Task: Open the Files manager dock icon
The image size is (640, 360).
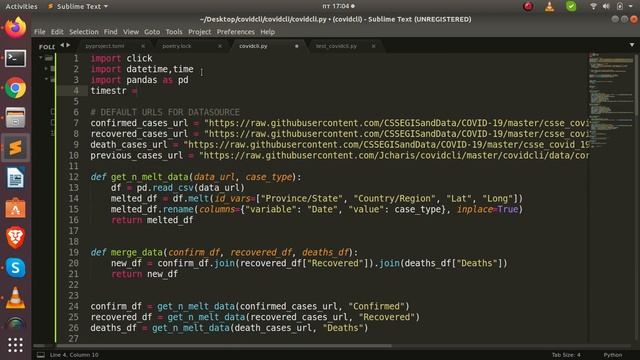Action: pos(16,118)
